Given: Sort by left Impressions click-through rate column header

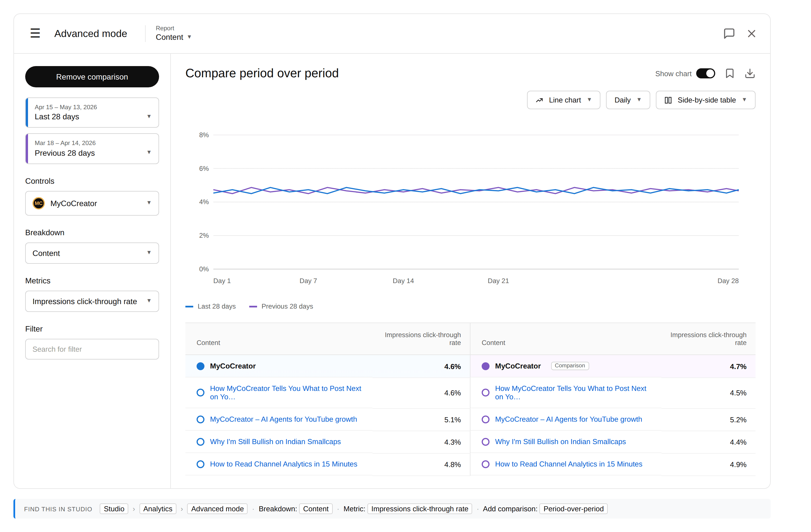Looking at the screenshot, I should (423, 339).
